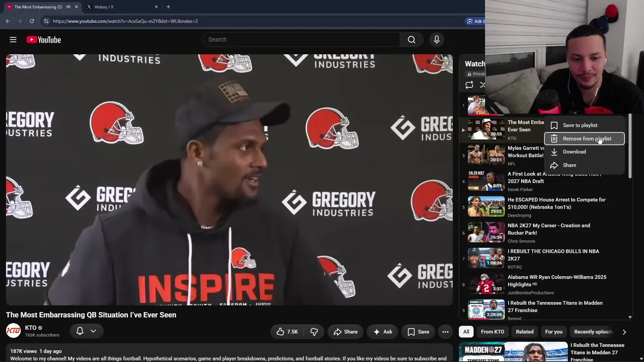644x362 pixels.
Task: Expand the video description text
Action: tap(228, 358)
